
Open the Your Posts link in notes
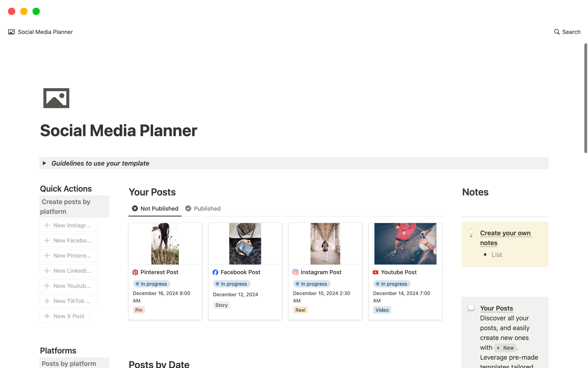click(496, 308)
